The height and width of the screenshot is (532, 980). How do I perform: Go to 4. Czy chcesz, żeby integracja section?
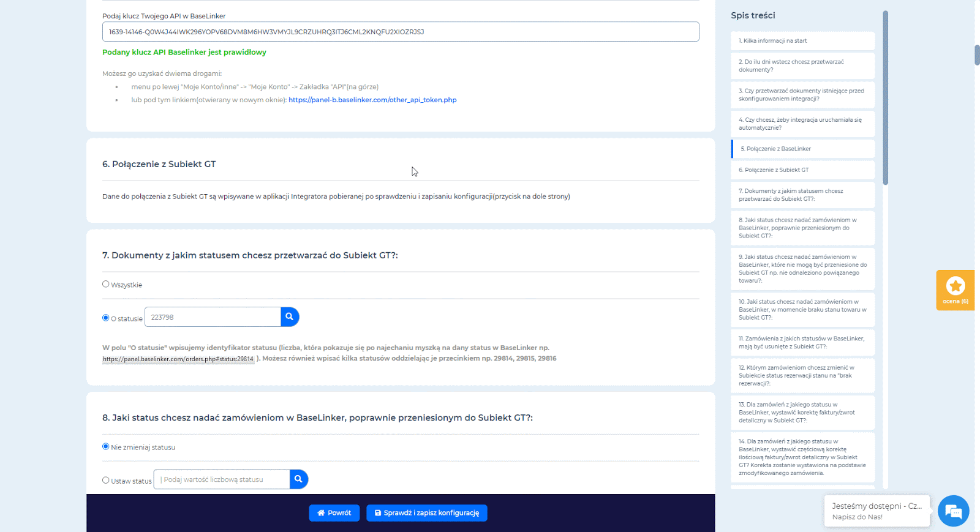[802, 124]
